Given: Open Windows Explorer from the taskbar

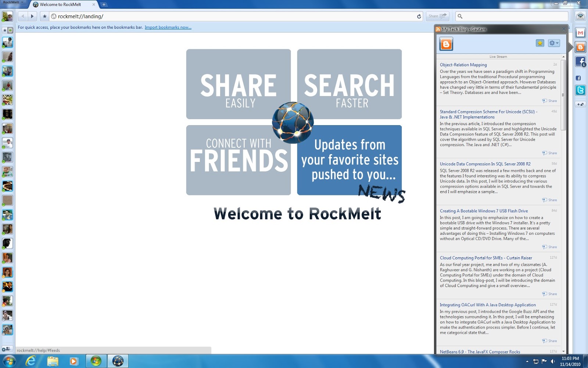Looking at the screenshot, I should (x=53, y=361).
